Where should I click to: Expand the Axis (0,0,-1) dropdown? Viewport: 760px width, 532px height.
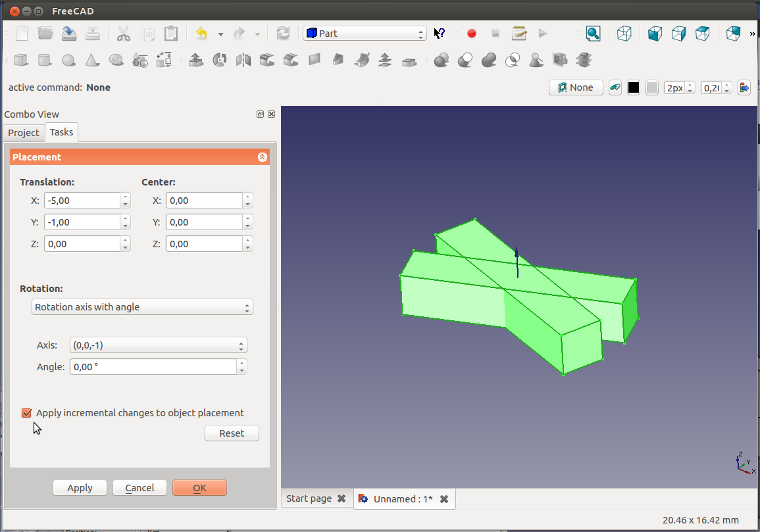(x=159, y=345)
